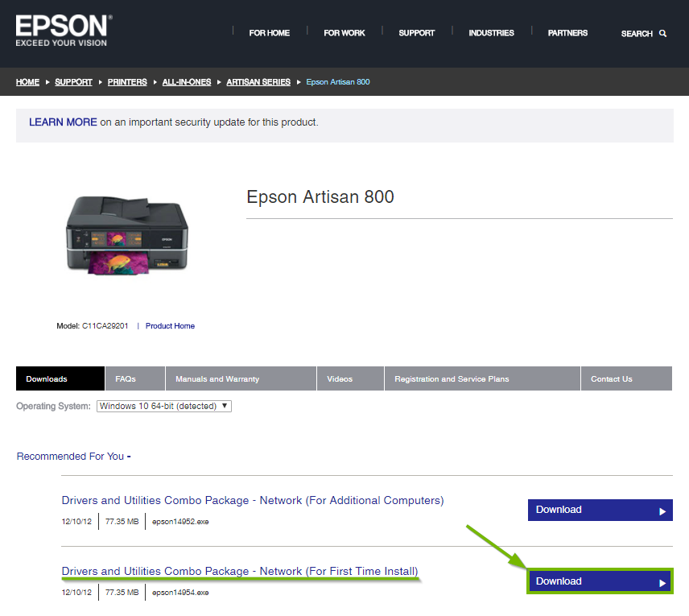Open search using the magnifying glass icon
Screen dimensions: 689x616
[663, 34]
